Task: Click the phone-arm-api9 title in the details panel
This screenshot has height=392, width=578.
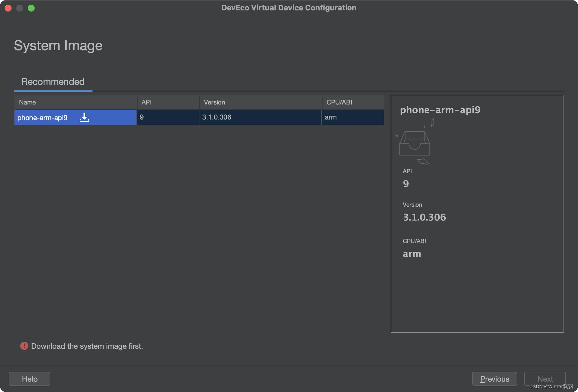Action: pyautogui.click(x=440, y=110)
